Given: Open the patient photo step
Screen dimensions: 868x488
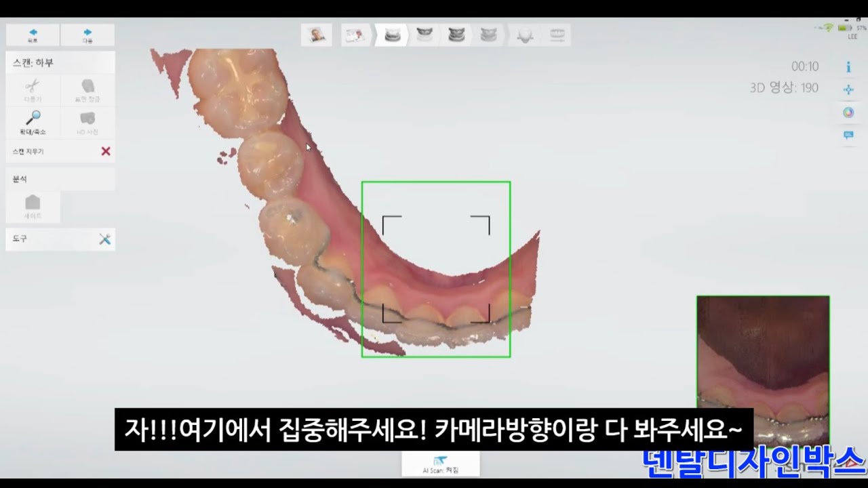Looking at the screenshot, I should click(x=317, y=35).
